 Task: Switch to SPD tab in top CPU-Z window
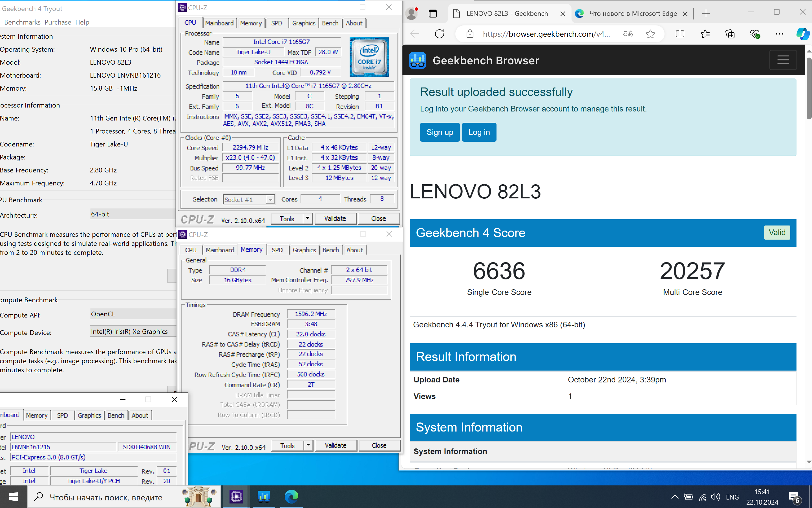click(x=277, y=23)
